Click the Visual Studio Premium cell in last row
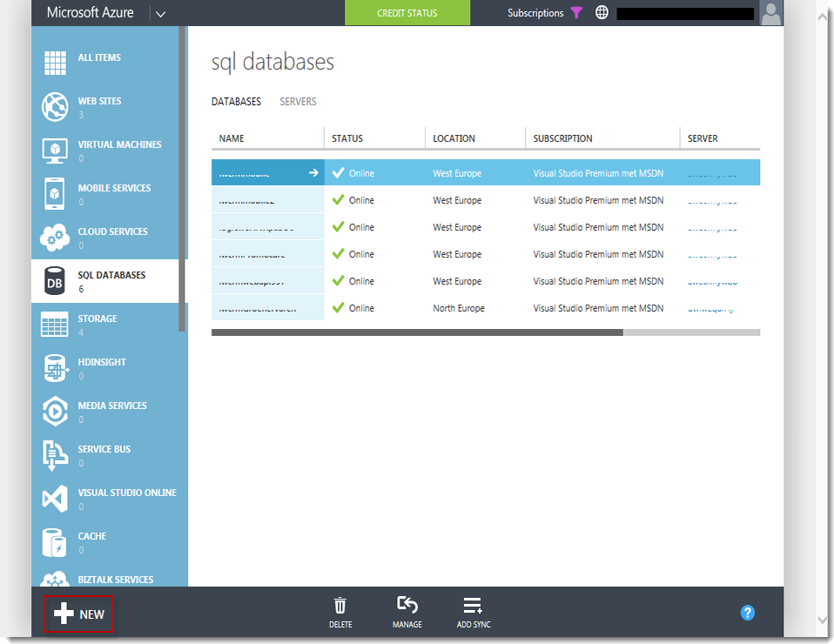The width and height of the screenshot is (834, 644). coord(598,308)
